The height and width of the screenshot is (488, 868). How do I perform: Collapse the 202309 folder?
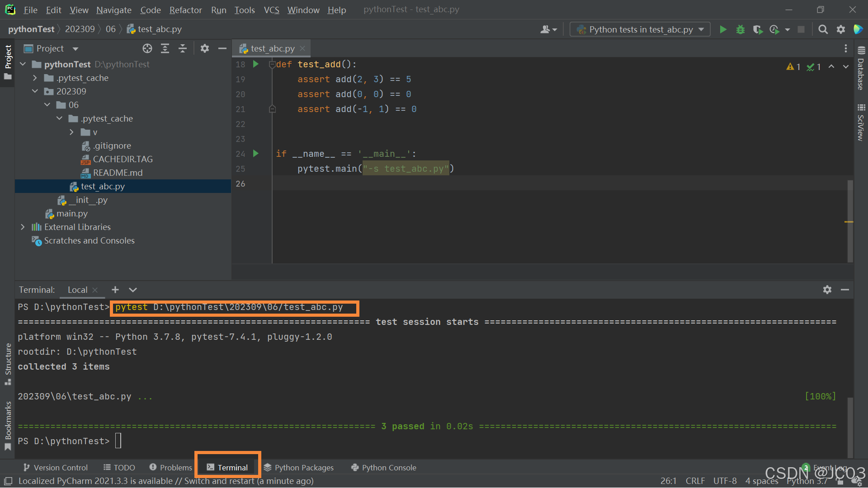(x=35, y=91)
